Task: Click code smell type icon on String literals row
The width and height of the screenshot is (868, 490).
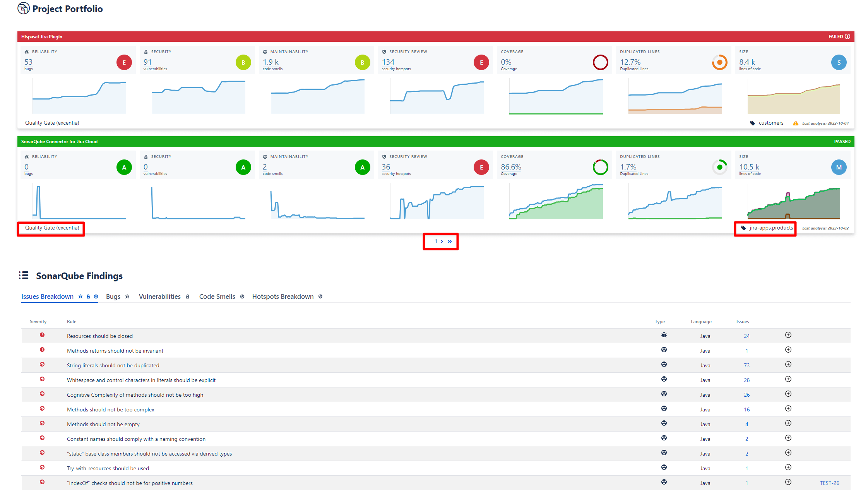Action: click(664, 365)
